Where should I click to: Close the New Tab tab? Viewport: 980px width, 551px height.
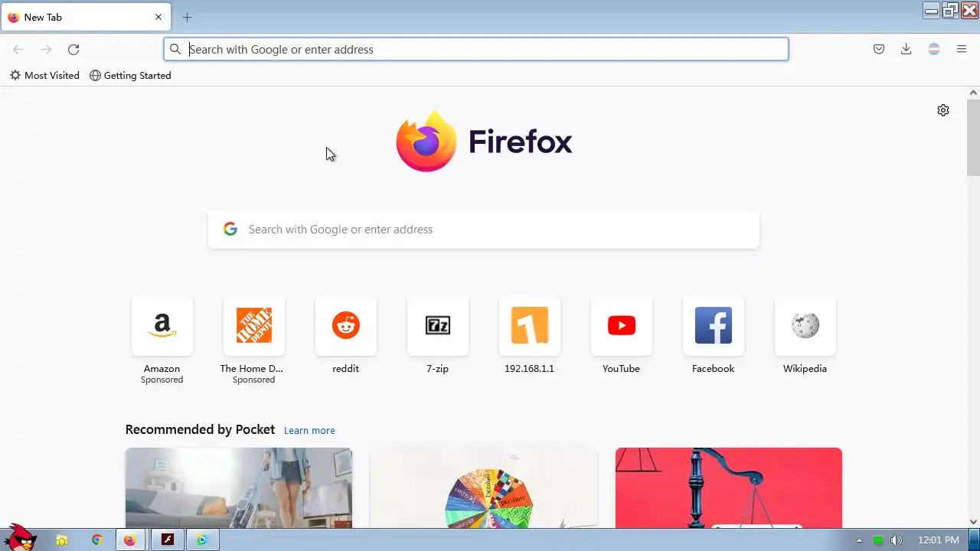pyautogui.click(x=158, y=17)
